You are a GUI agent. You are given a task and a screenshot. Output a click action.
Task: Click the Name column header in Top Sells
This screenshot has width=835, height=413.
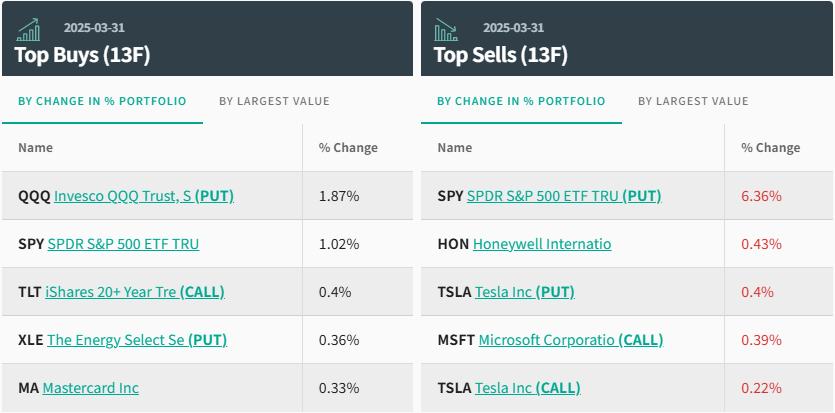455,148
